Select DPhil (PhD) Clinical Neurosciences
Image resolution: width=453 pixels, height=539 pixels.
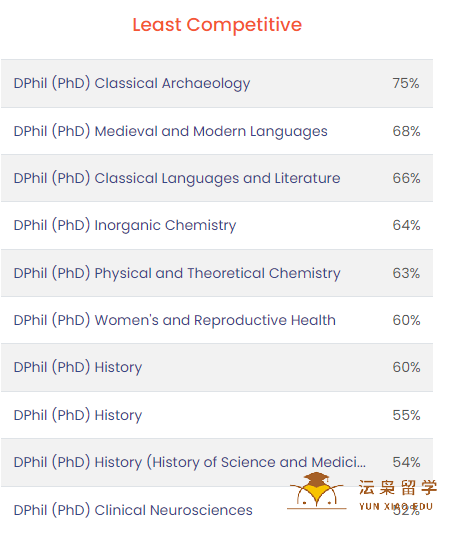pyautogui.click(x=133, y=510)
